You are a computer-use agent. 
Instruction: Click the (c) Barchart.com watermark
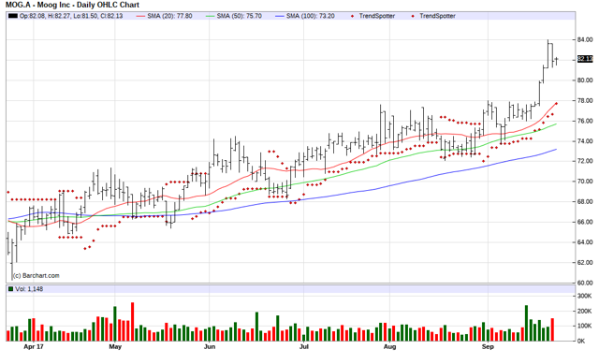click(x=36, y=275)
